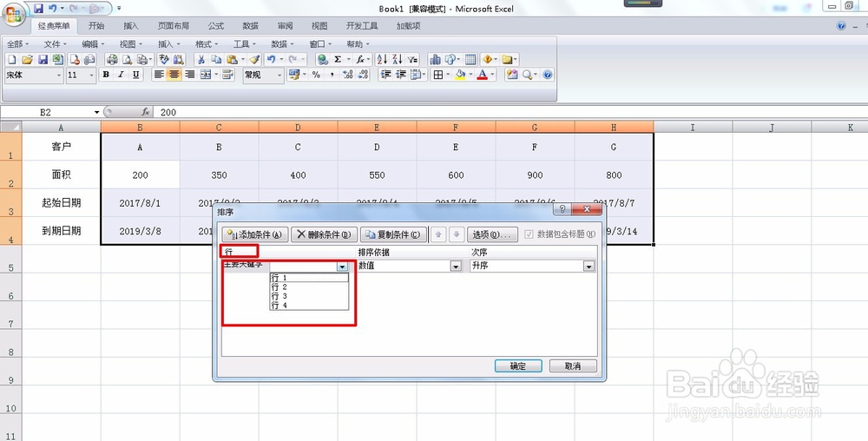Expand the Name Box dropdown arrow
The width and height of the screenshot is (868, 441).
coord(97,112)
